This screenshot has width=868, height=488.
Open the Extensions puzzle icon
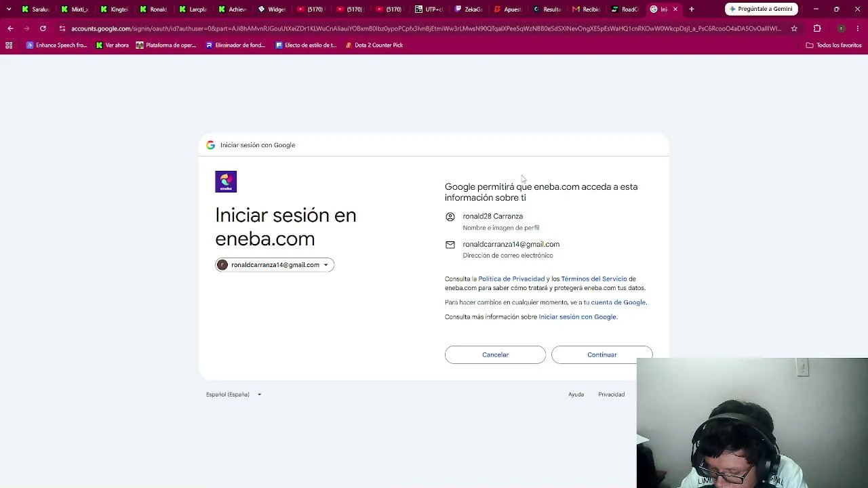[x=817, y=28]
